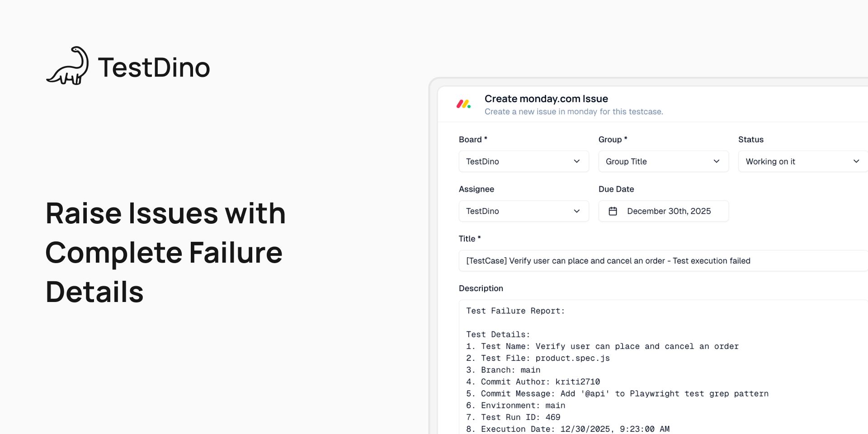Click the 'Raise Issues with' headline text
The image size is (868, 434).
(165, 213)
